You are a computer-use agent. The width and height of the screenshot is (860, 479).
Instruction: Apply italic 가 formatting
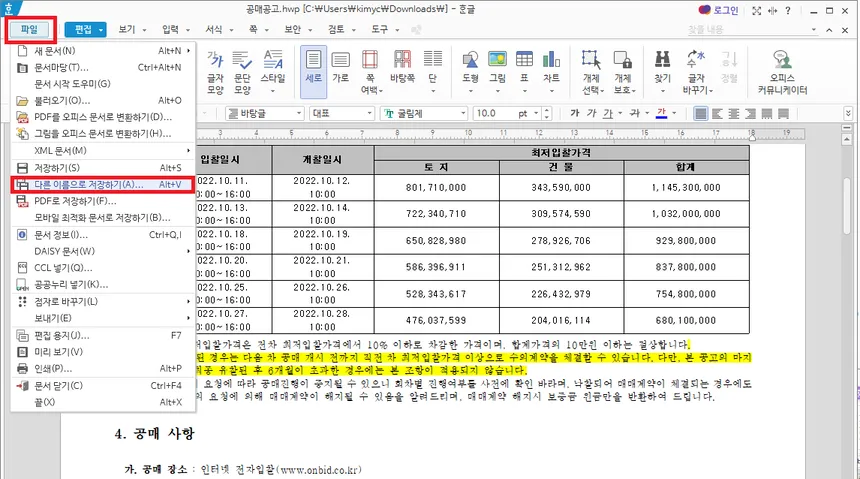tap(591, 113)
